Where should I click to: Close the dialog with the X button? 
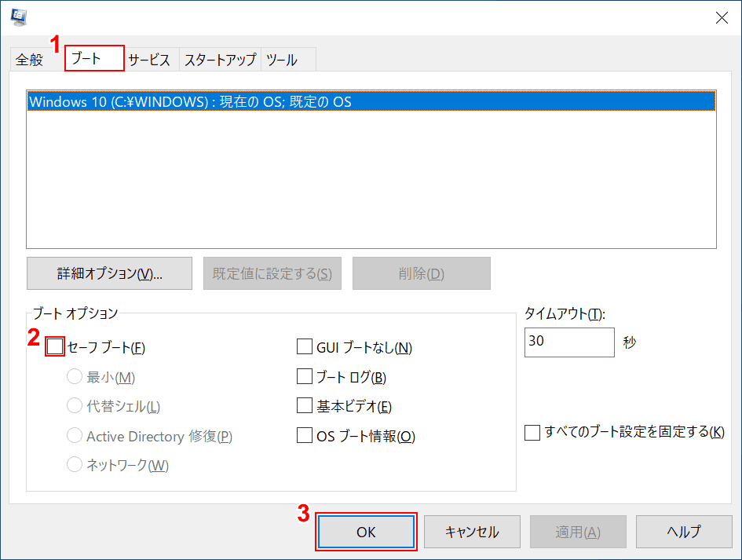click(722, 17)
